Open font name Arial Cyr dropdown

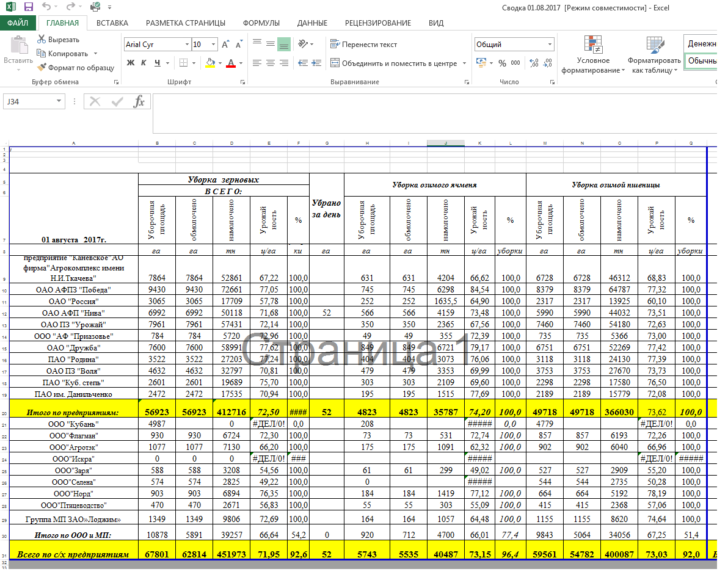(187, 44)
